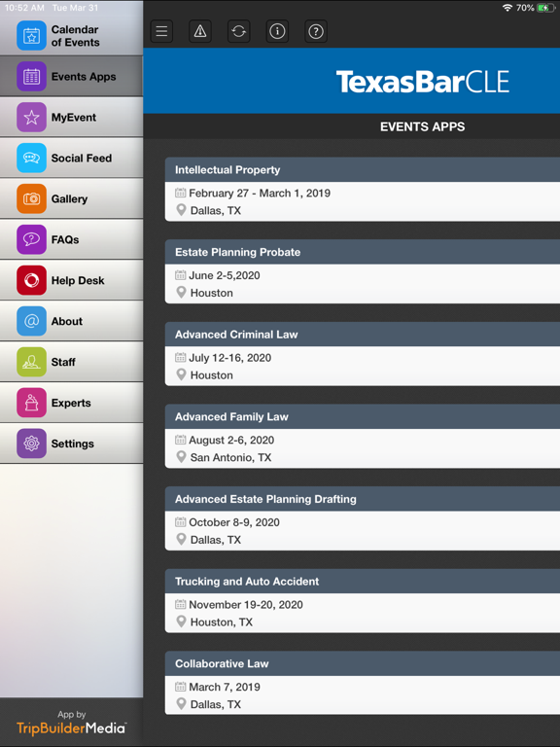This screenshot has width=560, height=747.
Task: Tap the 10:52 AM status bar clock
Action: pyautogui.click(x=24, y=8)
